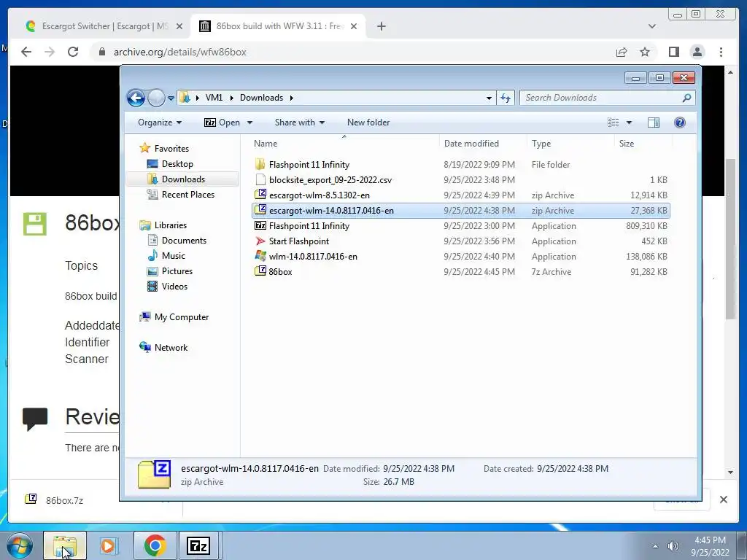Image resolution: width=747 pixels, height=560 pixels.
Task: Select the Start Flashpoint application icon
Action: 260,241
